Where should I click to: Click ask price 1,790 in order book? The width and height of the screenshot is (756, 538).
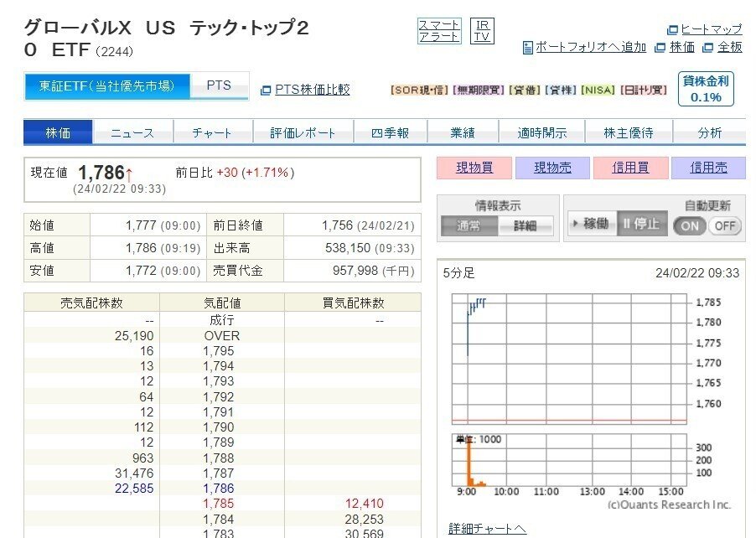219,427
